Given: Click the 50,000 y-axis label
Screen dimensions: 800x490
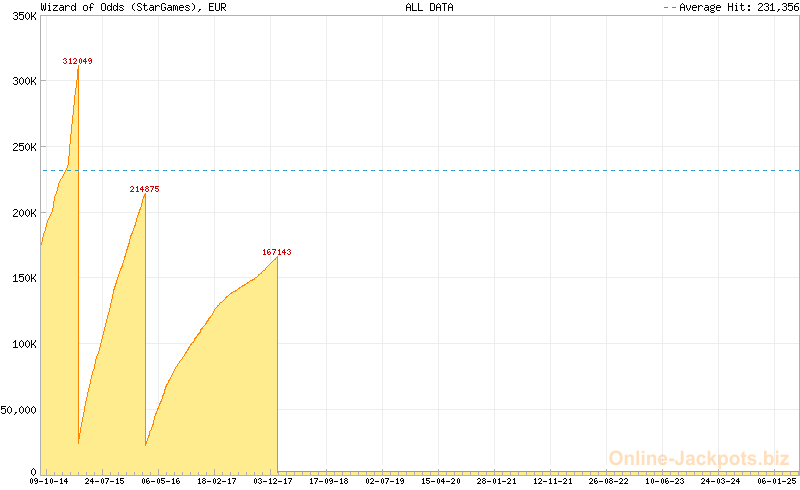Looking at the screenshot, I should point(19,409).
